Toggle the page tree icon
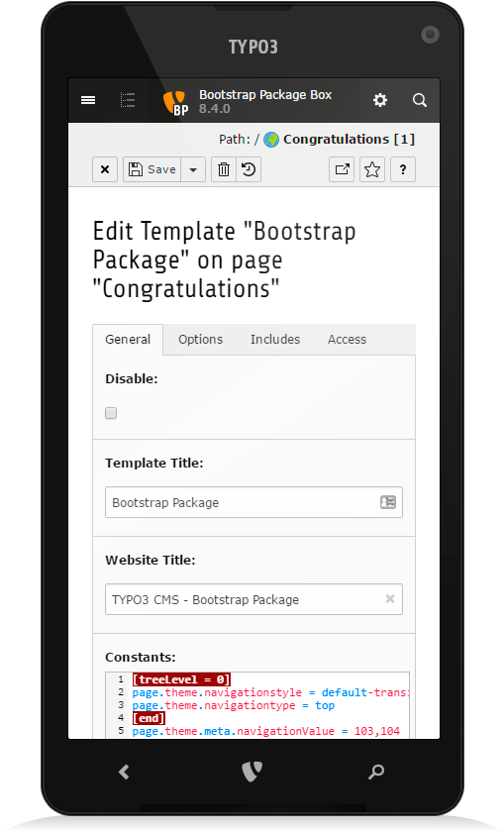This screenshot has height=832, width=504. point(128,100)
